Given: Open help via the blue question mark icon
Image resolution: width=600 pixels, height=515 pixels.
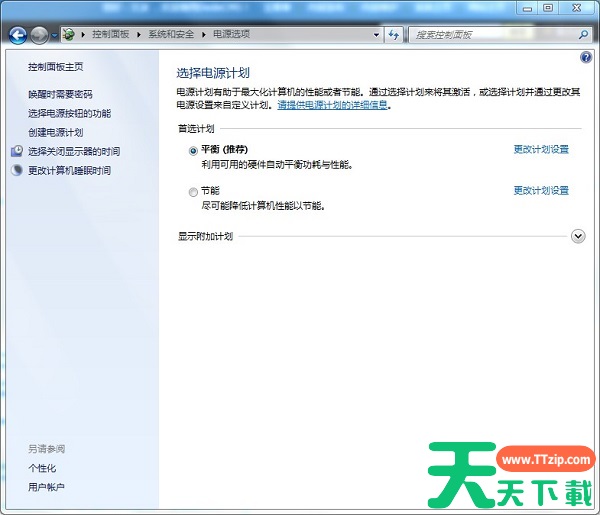Looking at the screenshot, I should click(x=586, y=59).
